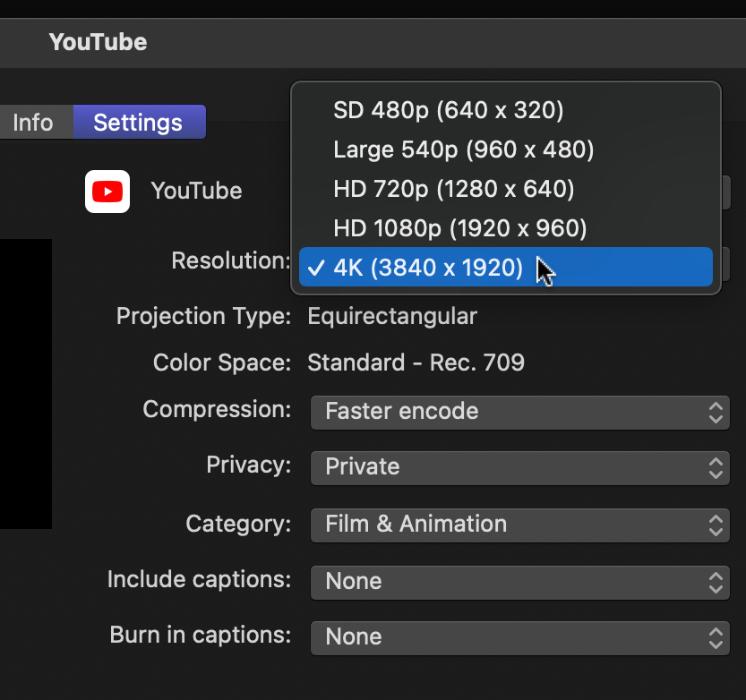Click the Include captions chevron arrows

pyautogui.click(x=715, y=582)
